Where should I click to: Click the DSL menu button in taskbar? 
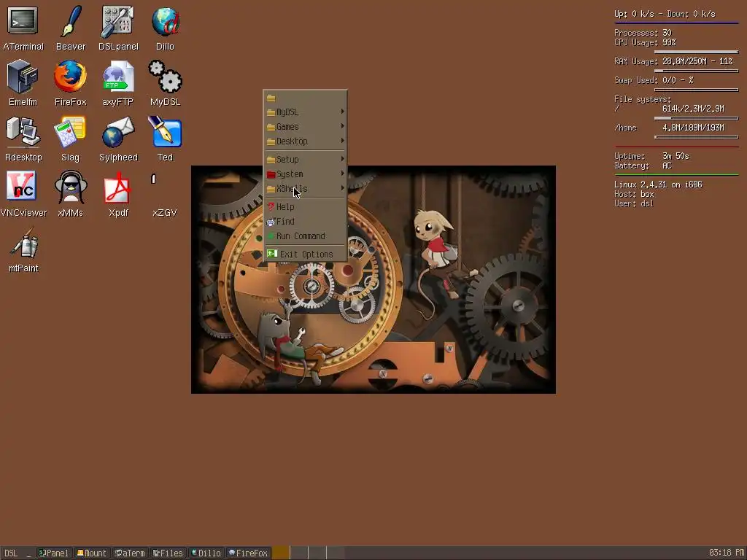click(x=11, y=553)
